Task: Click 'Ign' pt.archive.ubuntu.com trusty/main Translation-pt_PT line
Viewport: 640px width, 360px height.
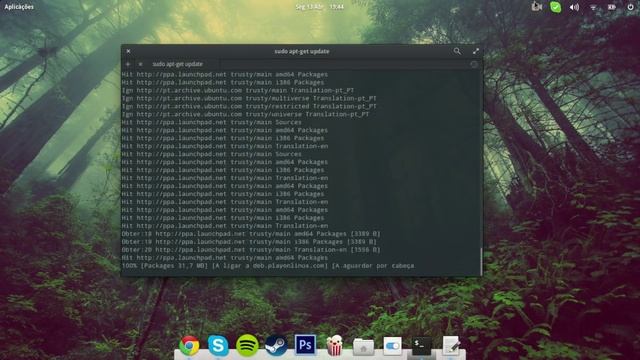Action: click(x=238, y=90)
